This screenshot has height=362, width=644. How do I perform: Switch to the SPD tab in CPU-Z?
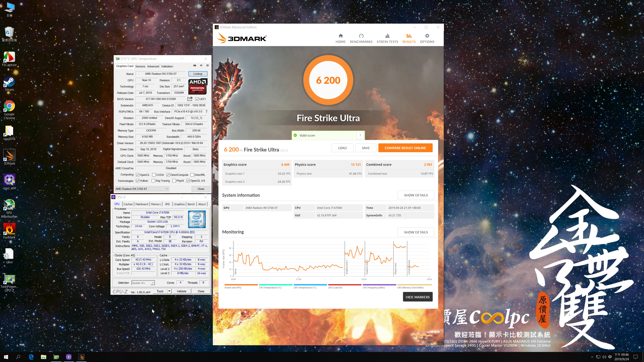167,204
